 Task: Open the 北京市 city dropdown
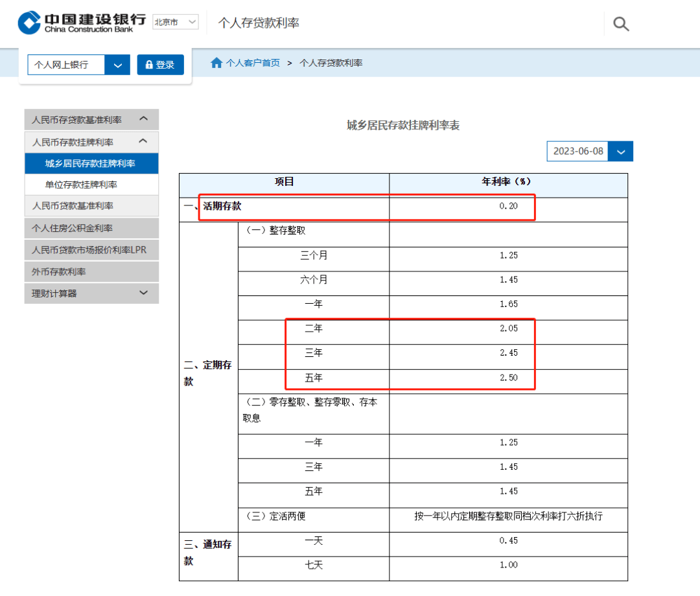176,22
